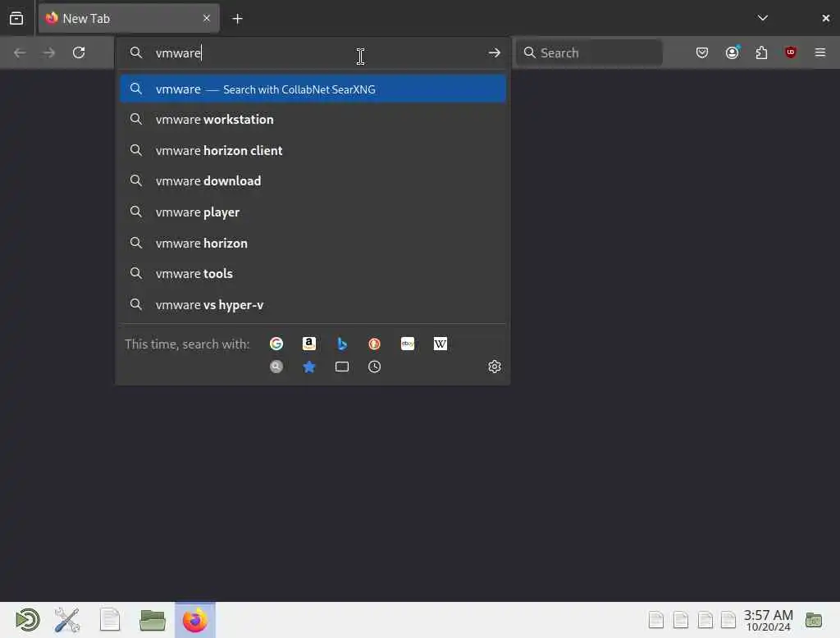This screenshot has width=840, height=638.
Task: Search this time with Google
Action: pos(276,344)
